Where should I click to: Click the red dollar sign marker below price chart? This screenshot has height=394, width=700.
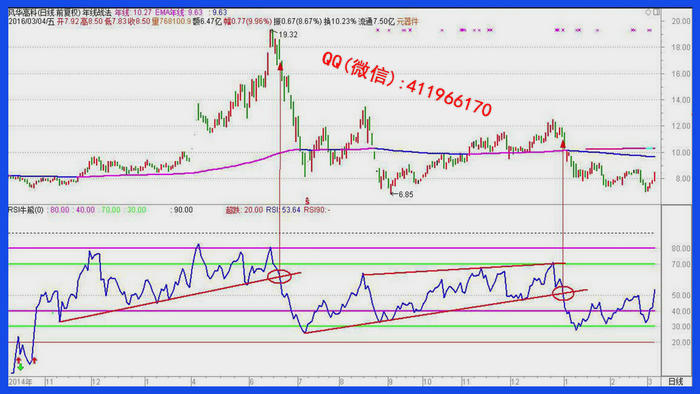click(x=307, y=201)
